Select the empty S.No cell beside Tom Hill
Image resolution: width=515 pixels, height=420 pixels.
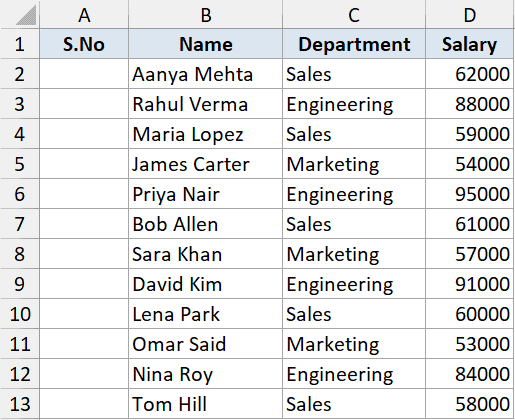pos(84,404)
